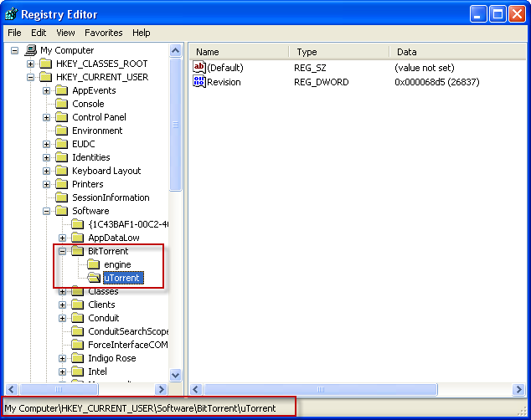Click the open uTorrent folder icon
This screenshot has height=420, width=531.
(x=94, y=278)
